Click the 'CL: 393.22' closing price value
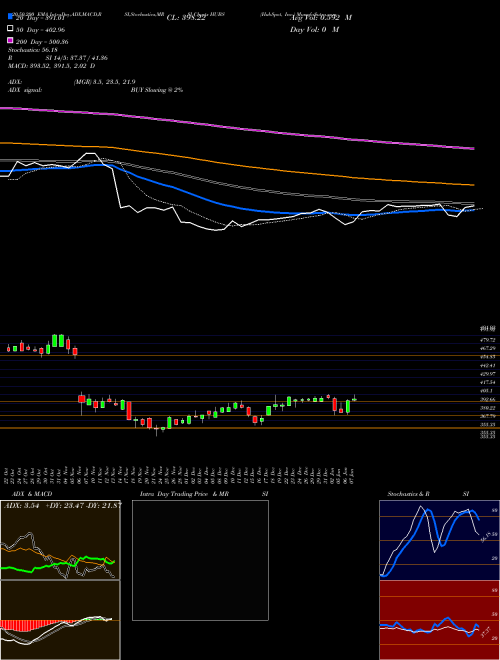500x660 pixels. pos(186,18)
